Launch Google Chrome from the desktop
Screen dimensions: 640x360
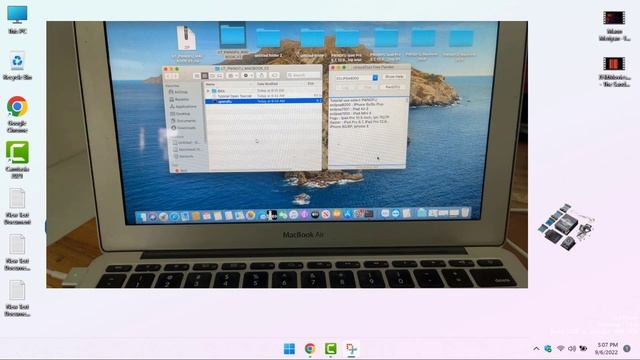pyautogui.click(x=17, y=114)
